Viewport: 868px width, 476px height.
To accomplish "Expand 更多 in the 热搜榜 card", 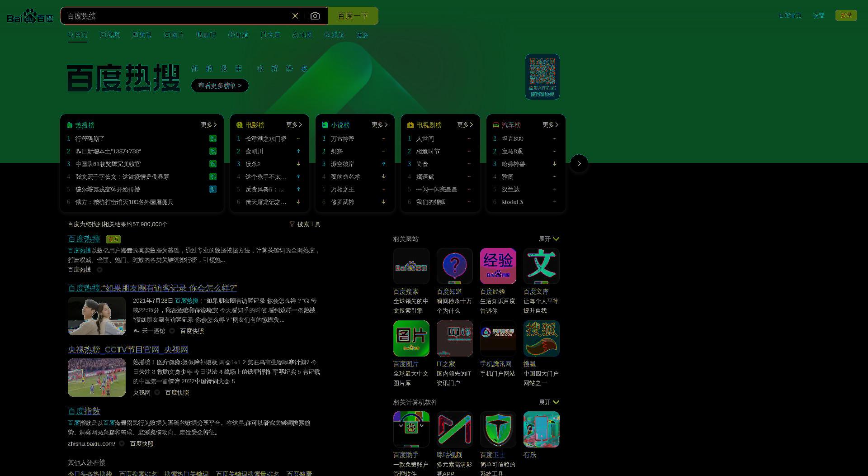I will point(208,125).
